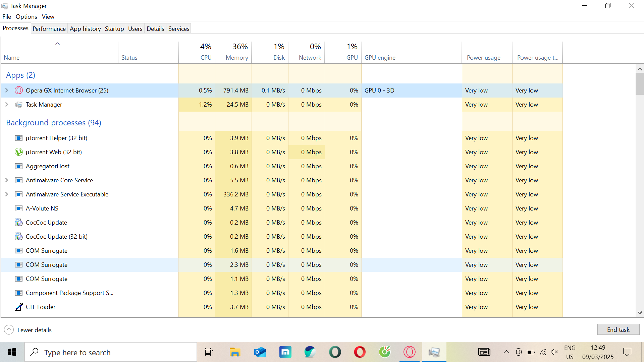
Task: Open the red Opera browser on taskbar
Action: (x=360, y=352)
